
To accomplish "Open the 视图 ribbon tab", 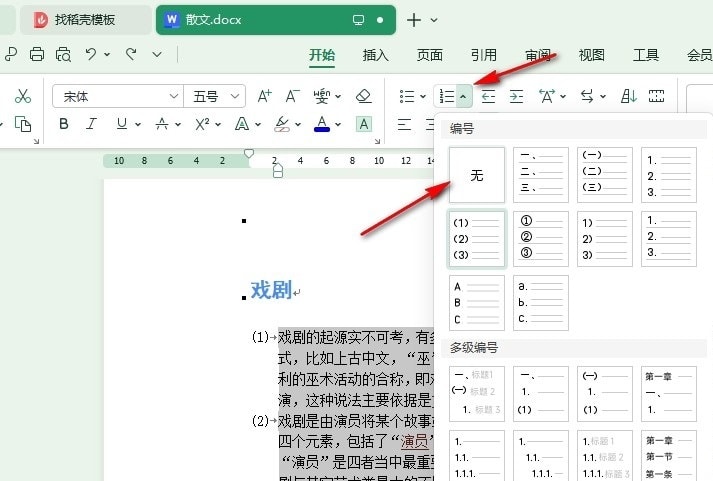I will pyautogui.click(x=592, y=55).
